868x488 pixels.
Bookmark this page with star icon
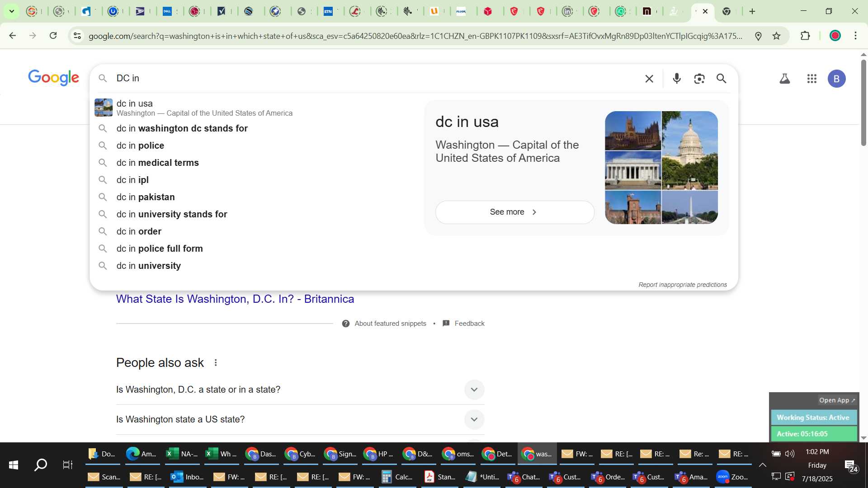777,36
